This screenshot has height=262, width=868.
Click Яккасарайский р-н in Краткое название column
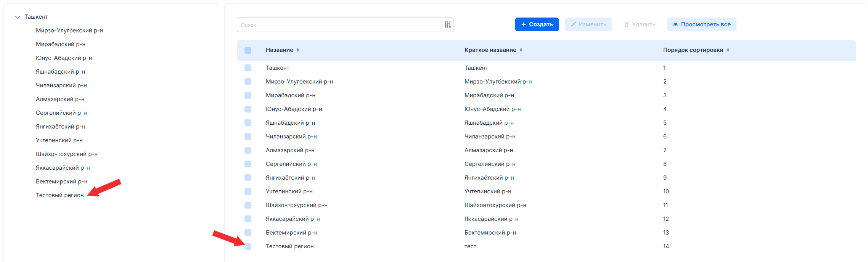492,219
